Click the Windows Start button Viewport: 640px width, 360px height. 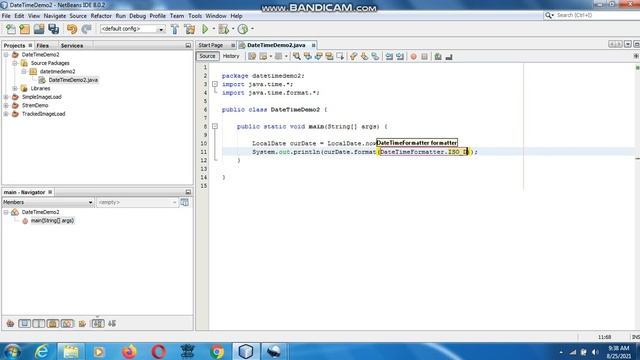click(12, 351)
